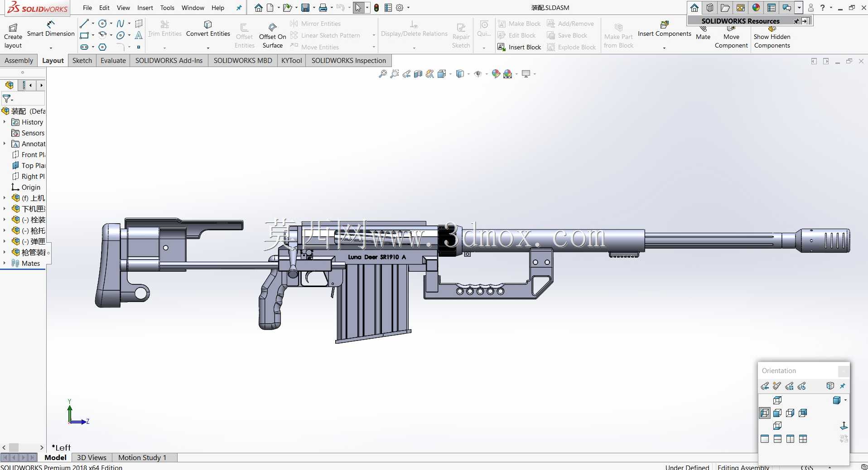
Task: Click the New View icon in Orientation panel
Action: pyautogui.click(x=777, y=386)
